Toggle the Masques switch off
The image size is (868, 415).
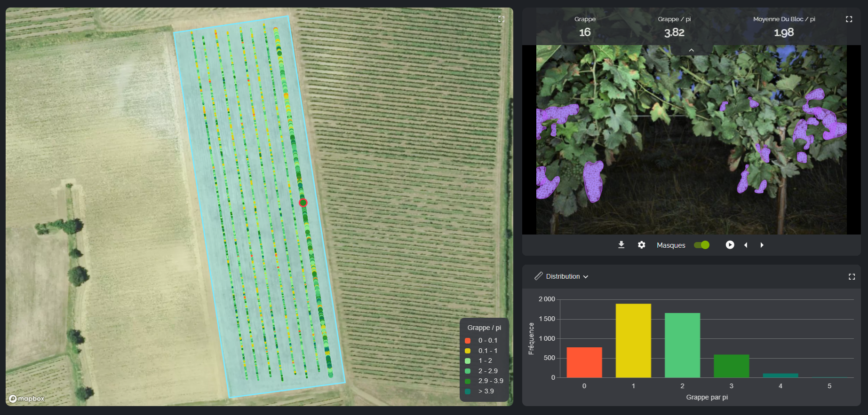coord(701,245)
